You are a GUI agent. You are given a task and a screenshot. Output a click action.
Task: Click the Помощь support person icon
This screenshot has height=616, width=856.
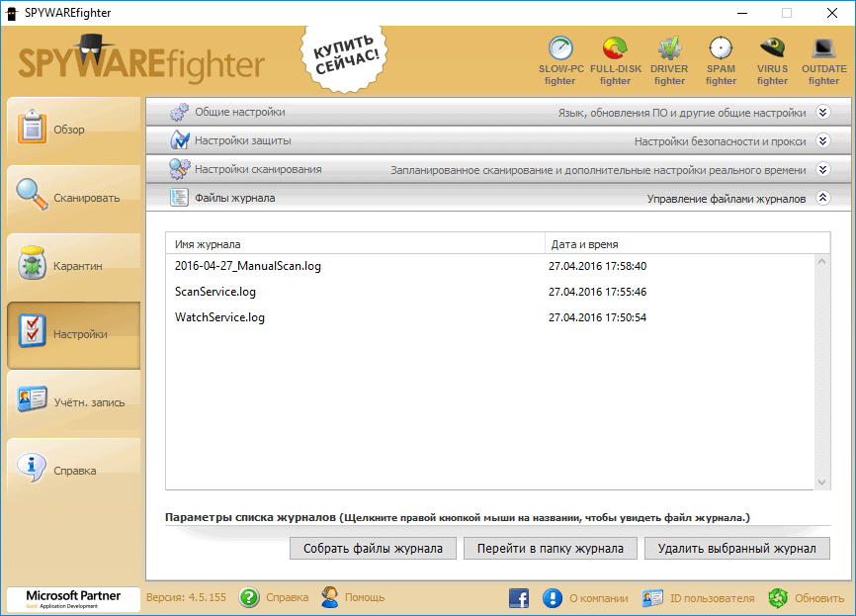pos(330,597)
